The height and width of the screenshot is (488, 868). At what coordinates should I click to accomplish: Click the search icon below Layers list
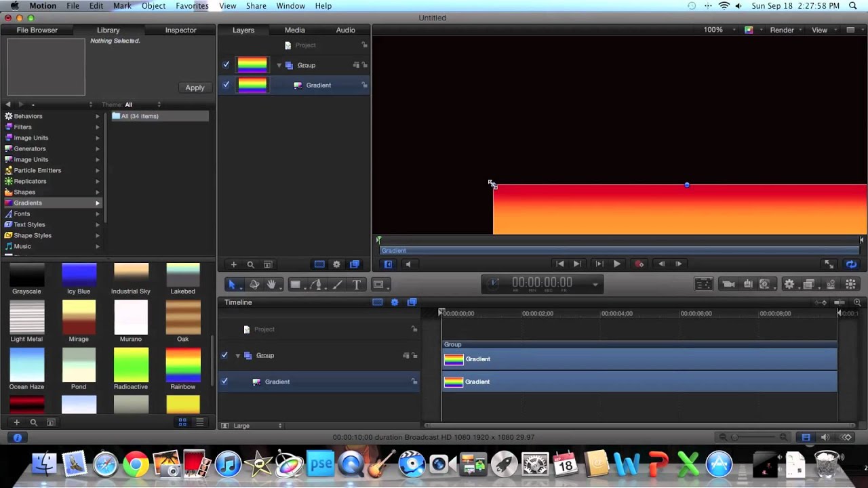click(250, 264)
